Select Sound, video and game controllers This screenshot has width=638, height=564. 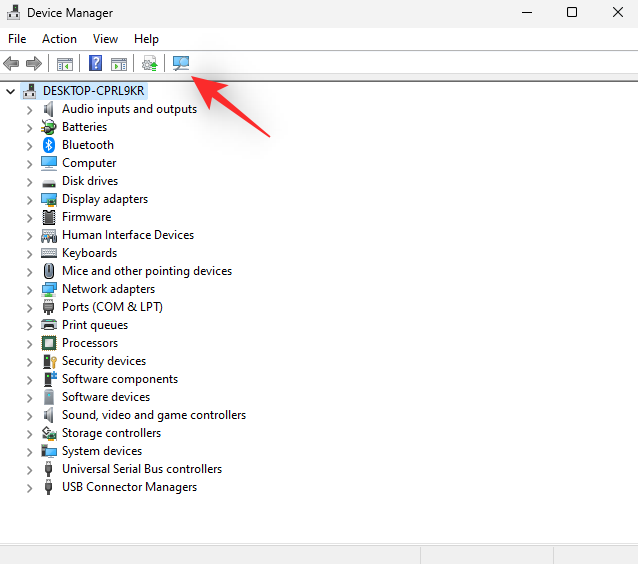click(153, 415)
